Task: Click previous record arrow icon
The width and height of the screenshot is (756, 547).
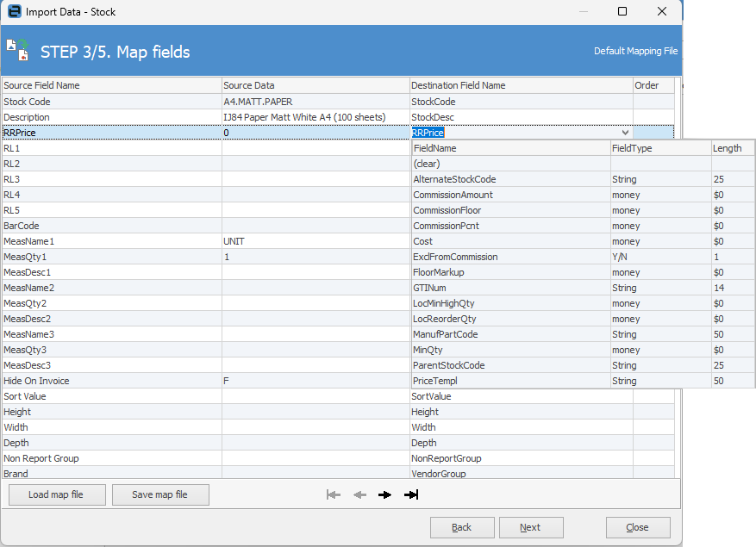Action: click(x=359, y=494)
